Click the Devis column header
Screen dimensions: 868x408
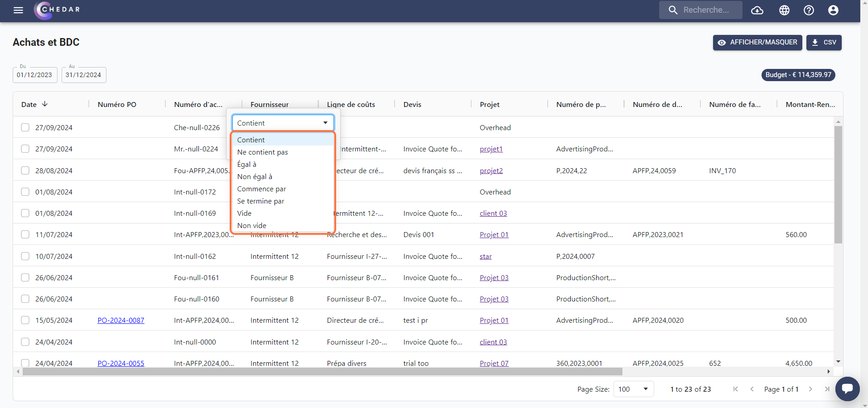412,104
